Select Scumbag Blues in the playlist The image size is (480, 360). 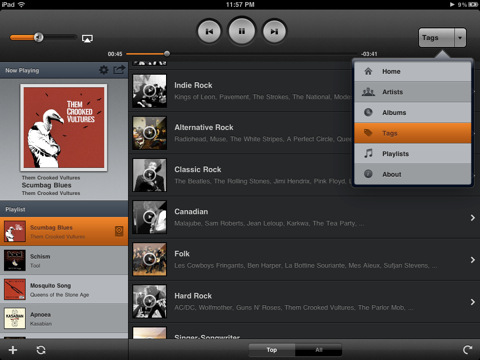64,231
